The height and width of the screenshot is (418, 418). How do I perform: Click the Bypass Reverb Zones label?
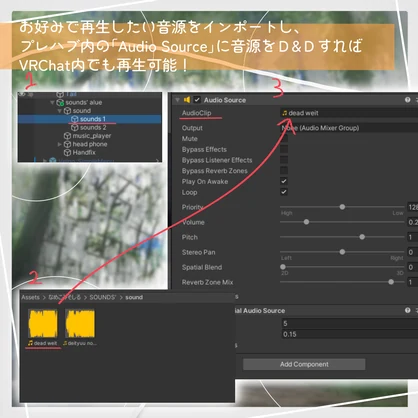(x=215, y=171)
